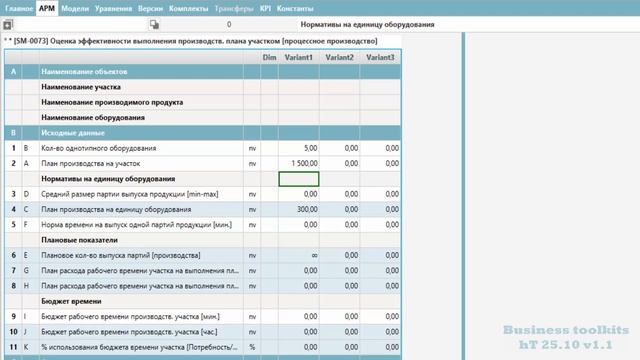Screen dimensions: 640x360
Task: Click Нормативы на единицу оборудования toolbar caption
Action: pyautogui.click(x=367, y=24)
